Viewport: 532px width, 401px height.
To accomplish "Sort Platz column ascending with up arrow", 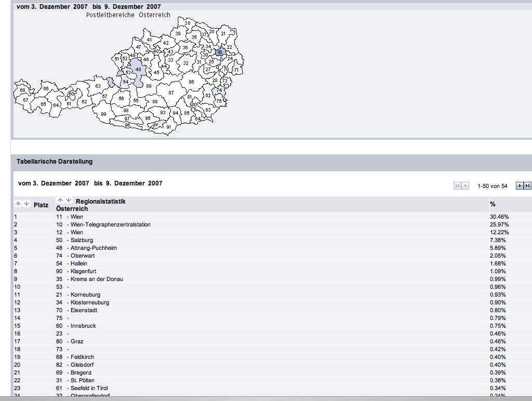I will (x=18, y=204).
